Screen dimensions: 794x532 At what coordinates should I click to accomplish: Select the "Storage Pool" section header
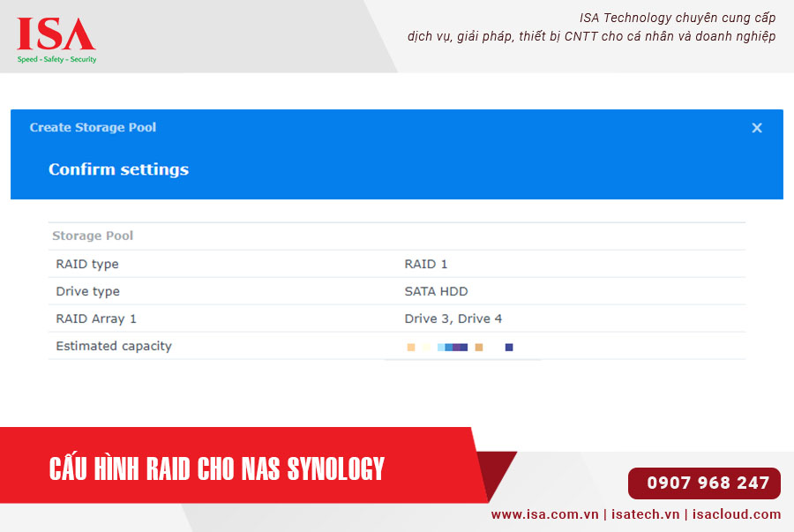(x=93, y=236)
